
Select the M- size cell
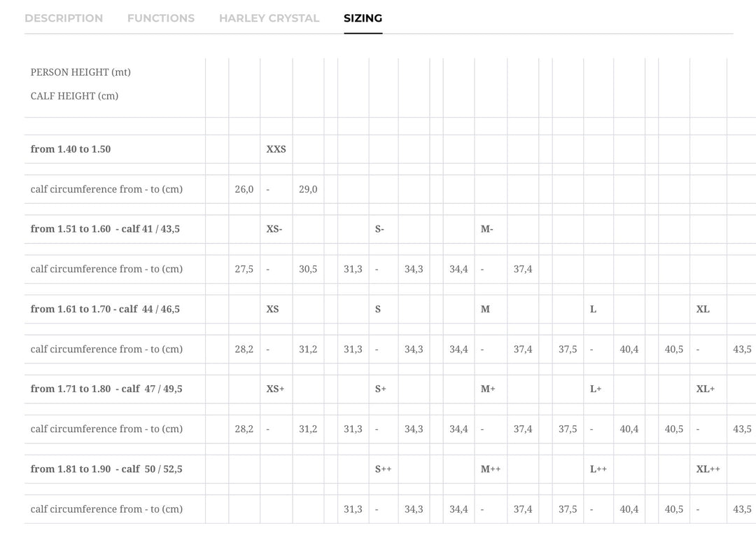487,229
